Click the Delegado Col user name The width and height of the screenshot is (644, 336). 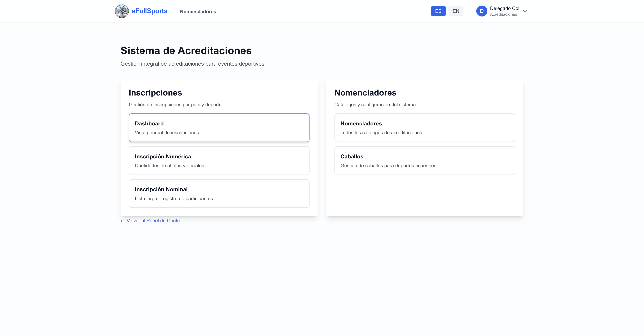pos(504,8)
